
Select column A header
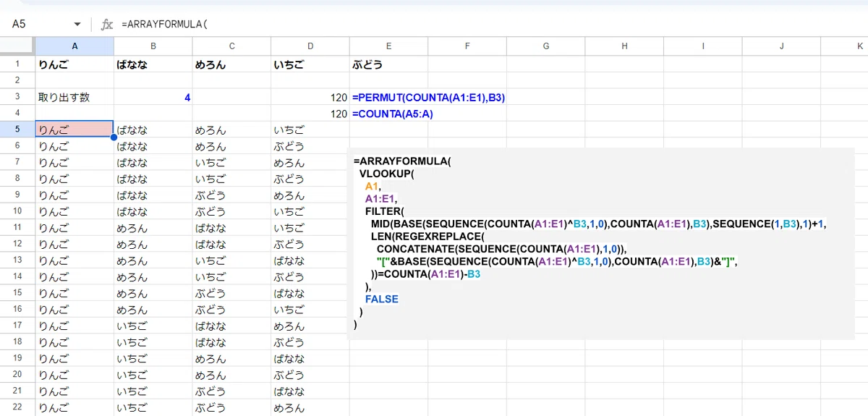click(75, 46)
